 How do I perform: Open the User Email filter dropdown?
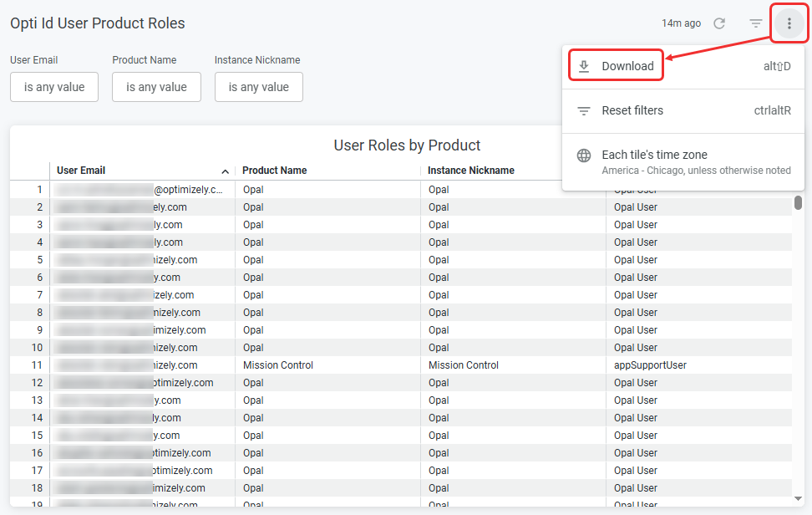(x=54, y=87)
